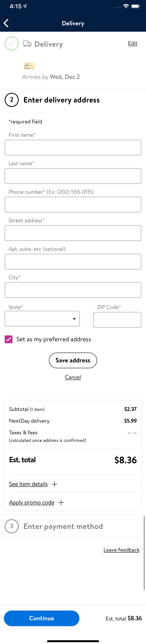Image resolution: width=146 pixels, height=644 pixels.
Task: Tap the Save address button
Action: (73, 360)
